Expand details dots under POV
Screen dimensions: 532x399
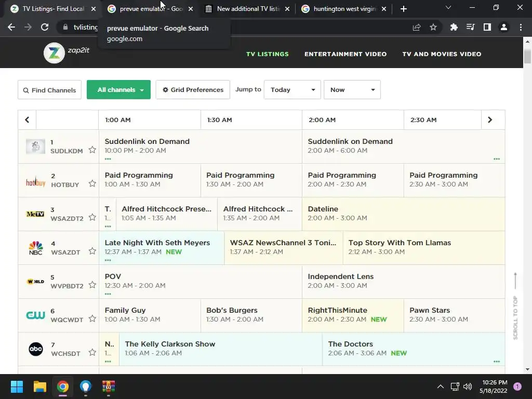(x=108, y=294)
